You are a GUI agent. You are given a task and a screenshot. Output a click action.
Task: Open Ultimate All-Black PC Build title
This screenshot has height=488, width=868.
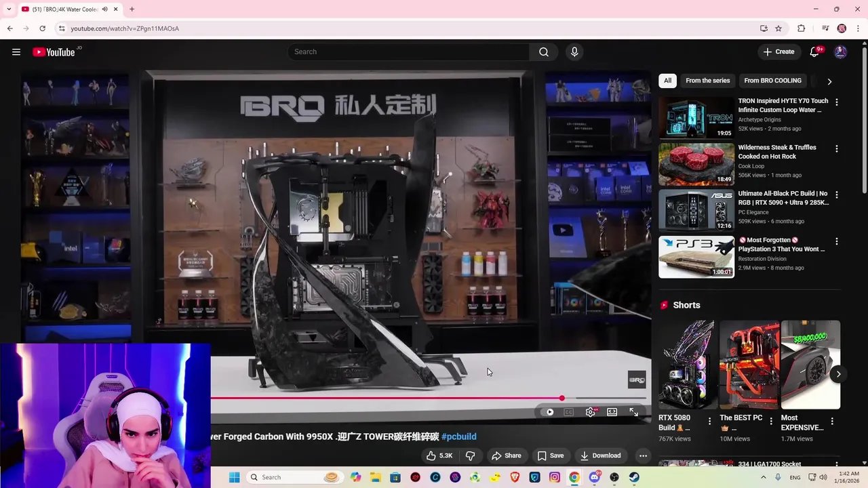point(783,198)
